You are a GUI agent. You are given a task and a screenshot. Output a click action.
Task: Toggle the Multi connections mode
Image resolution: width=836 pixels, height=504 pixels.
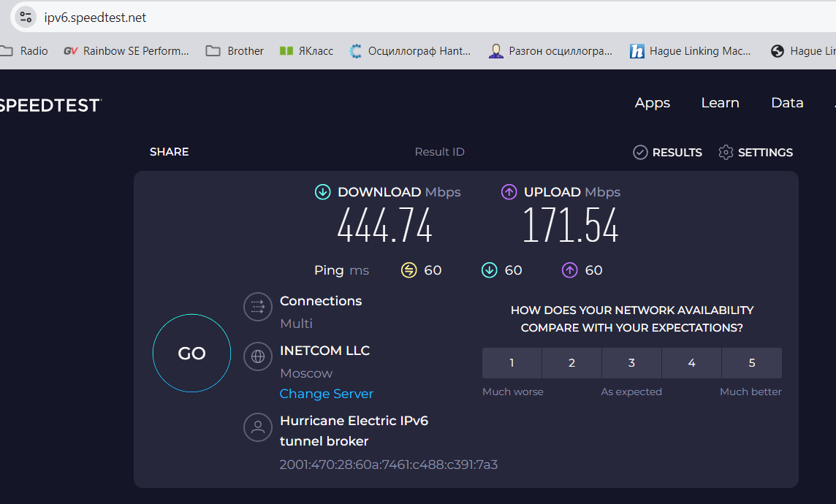point(297,324)
